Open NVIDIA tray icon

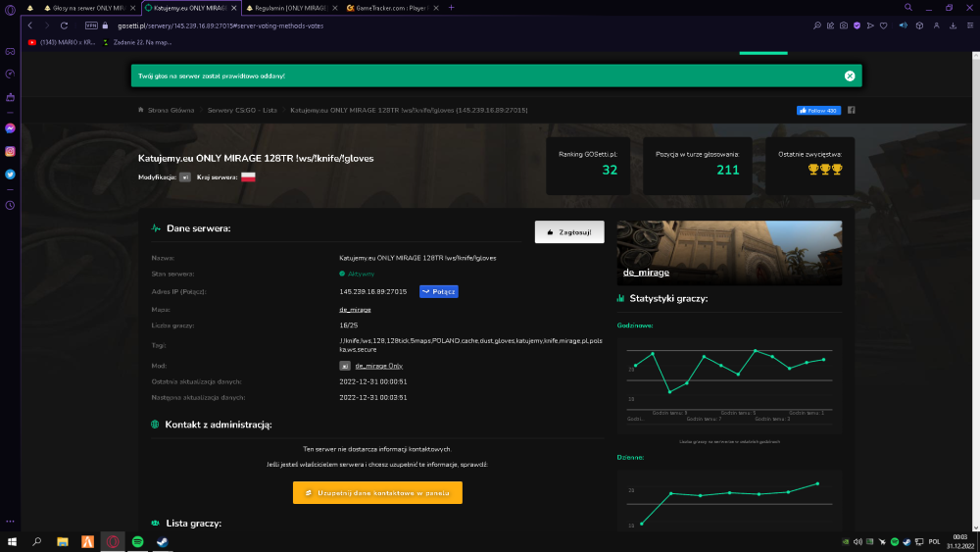pos(845,541)
